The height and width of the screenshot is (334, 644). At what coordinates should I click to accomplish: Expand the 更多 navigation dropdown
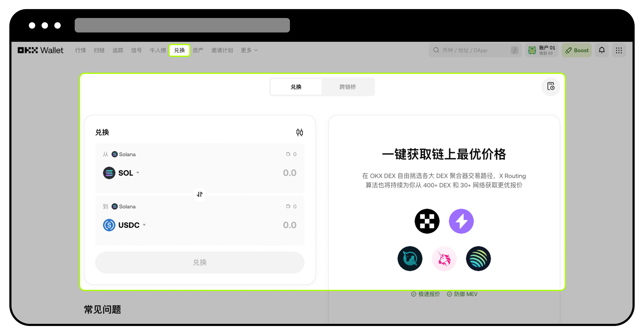click(249, 50)
